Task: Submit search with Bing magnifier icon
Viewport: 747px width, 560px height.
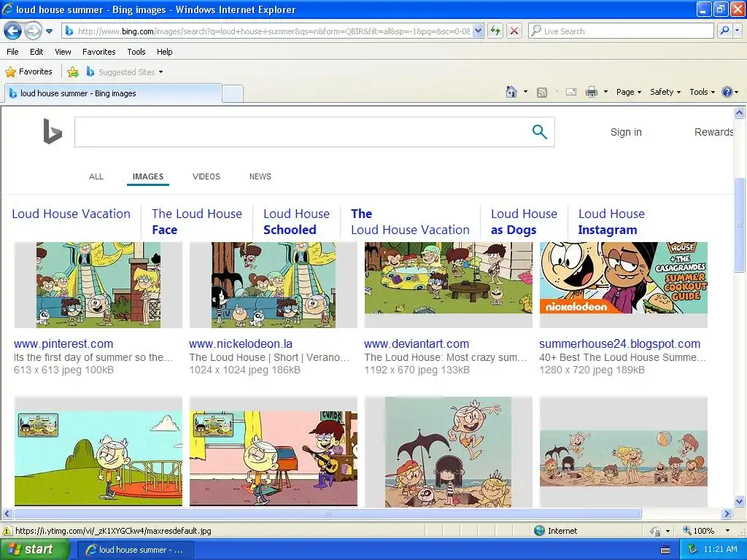Action: coord(539,132)
